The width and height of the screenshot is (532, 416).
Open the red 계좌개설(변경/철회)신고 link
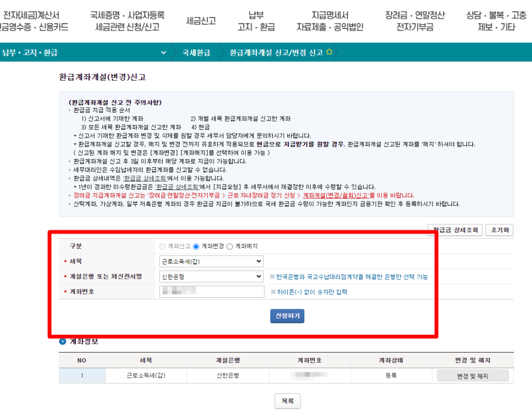[335, 195]
